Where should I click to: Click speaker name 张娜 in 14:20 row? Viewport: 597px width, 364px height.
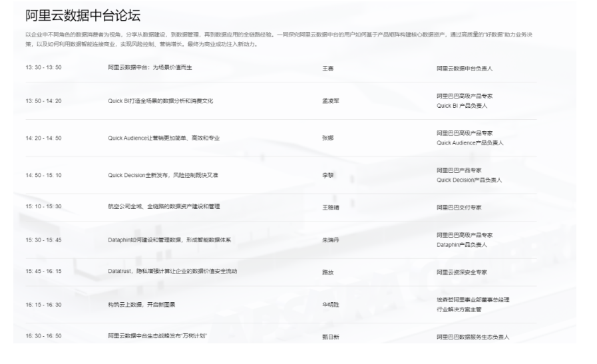[328, 138]
